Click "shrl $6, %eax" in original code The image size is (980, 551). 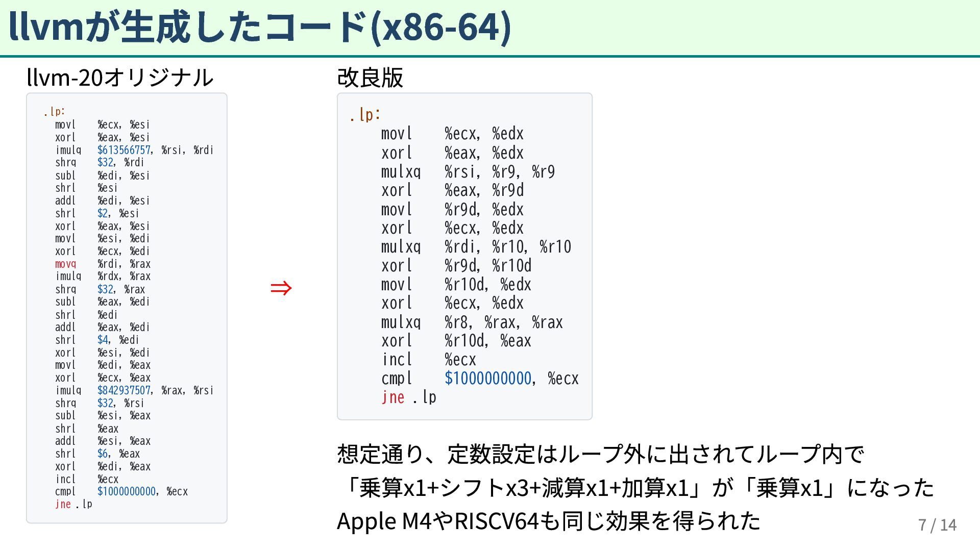[x=97, y=454]
